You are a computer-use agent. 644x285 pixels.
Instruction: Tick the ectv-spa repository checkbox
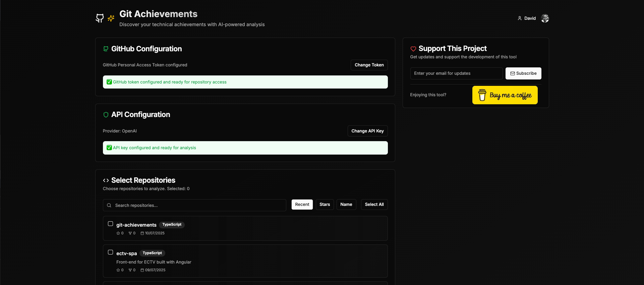tap(110, 252)
